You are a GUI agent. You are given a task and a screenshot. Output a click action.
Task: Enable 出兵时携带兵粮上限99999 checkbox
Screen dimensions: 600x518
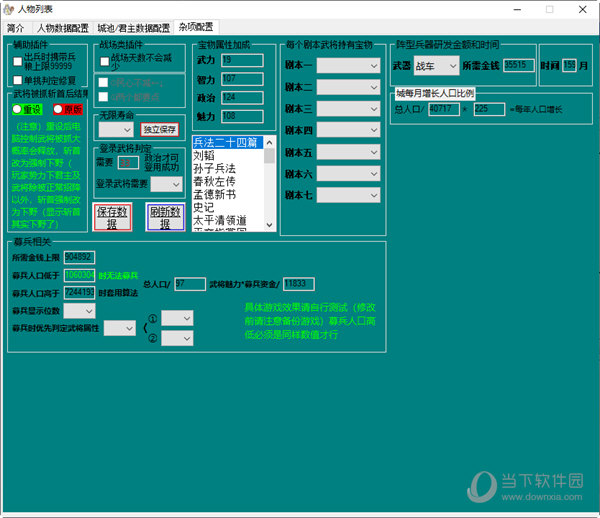18,61
